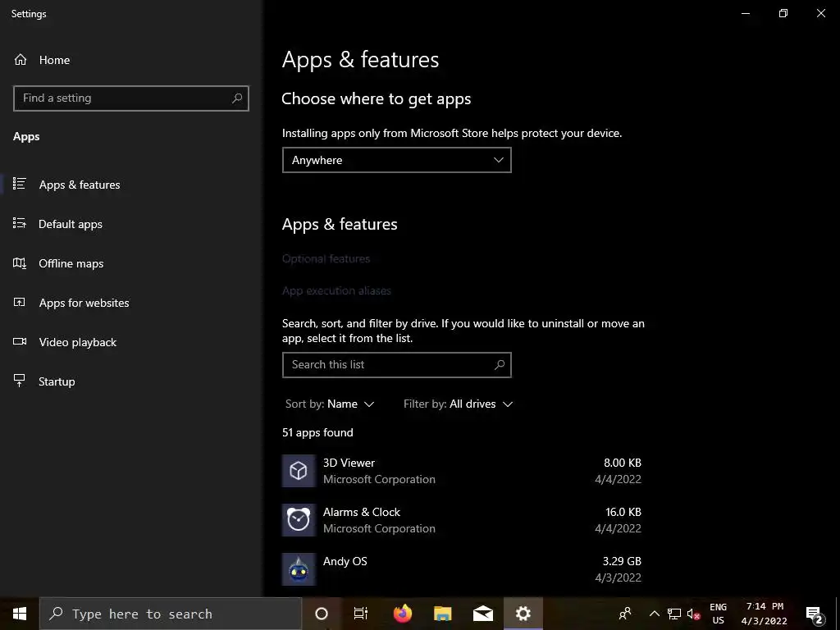This screenshot has height=630, width=840.
Task: Launch Firefox from the taskbar
Action: [x=402, y=614]
